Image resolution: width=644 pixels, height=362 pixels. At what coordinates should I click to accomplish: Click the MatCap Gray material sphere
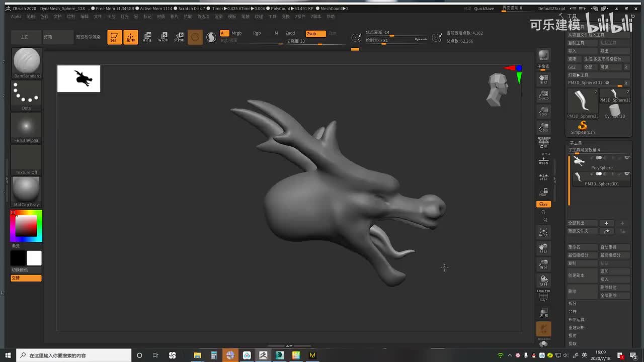26,191
